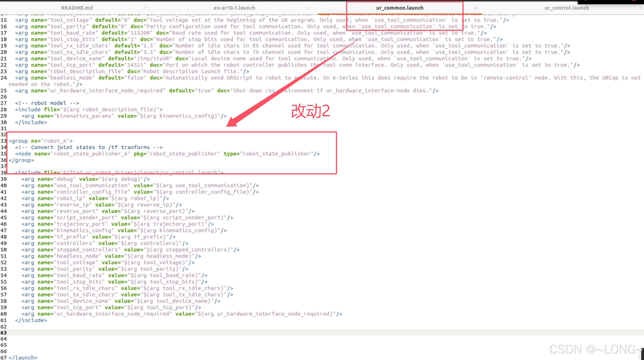Close the README.md tab

(x=145, y=8)
